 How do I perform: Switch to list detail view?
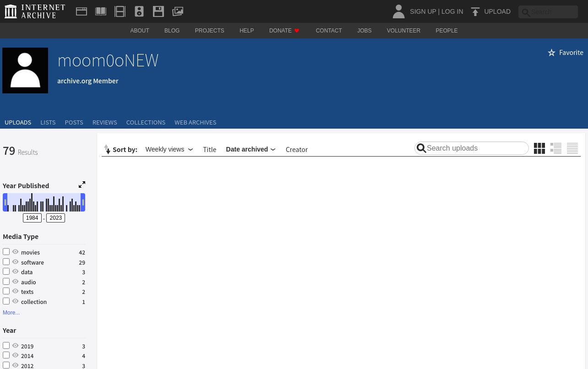pyautogui.click(x=556, y=148)
